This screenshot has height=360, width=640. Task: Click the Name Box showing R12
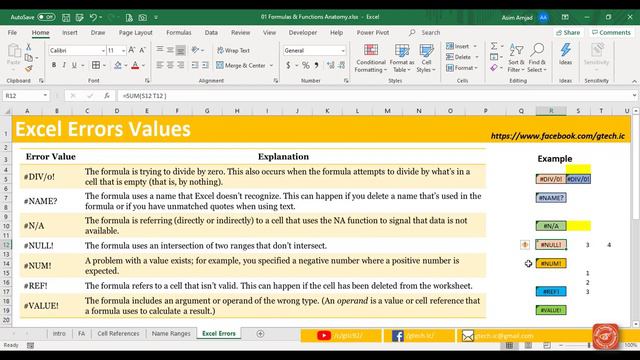pyautogui.click(x=21, y=96)
